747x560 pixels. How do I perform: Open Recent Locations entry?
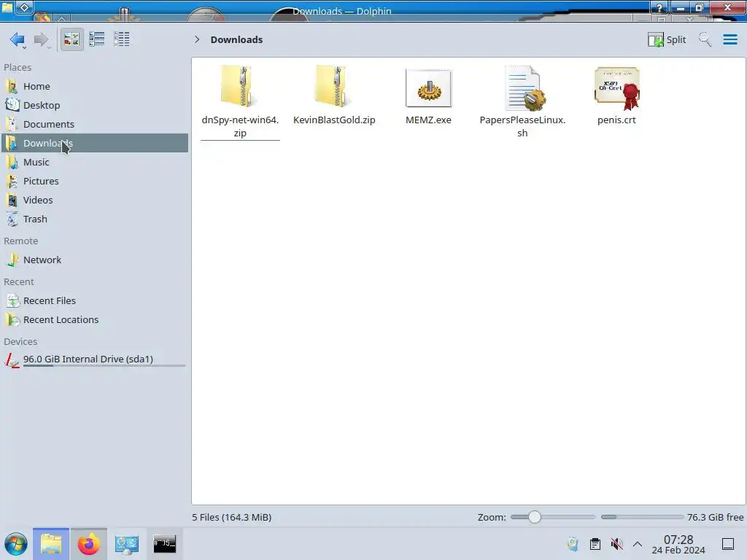pos(95,320)
